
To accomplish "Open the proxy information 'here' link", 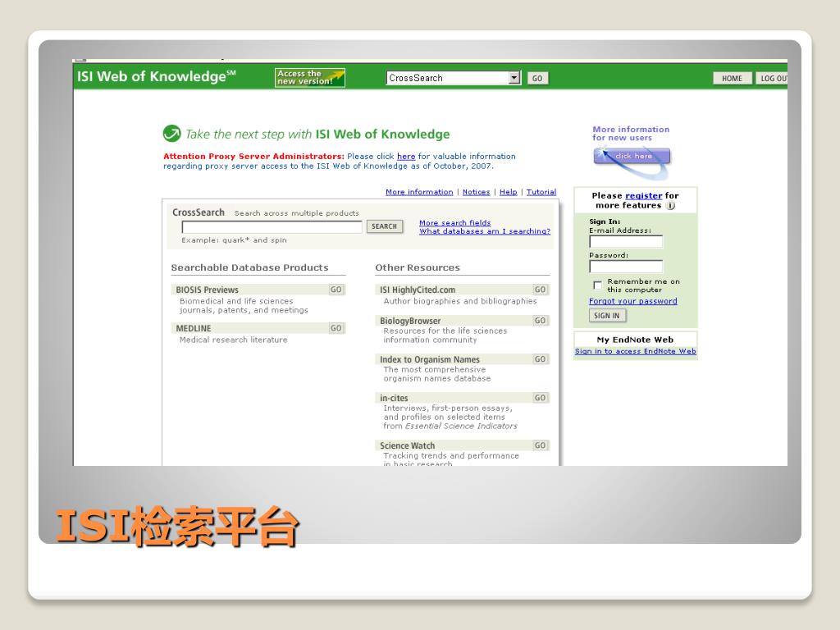I will click(406, 157).
